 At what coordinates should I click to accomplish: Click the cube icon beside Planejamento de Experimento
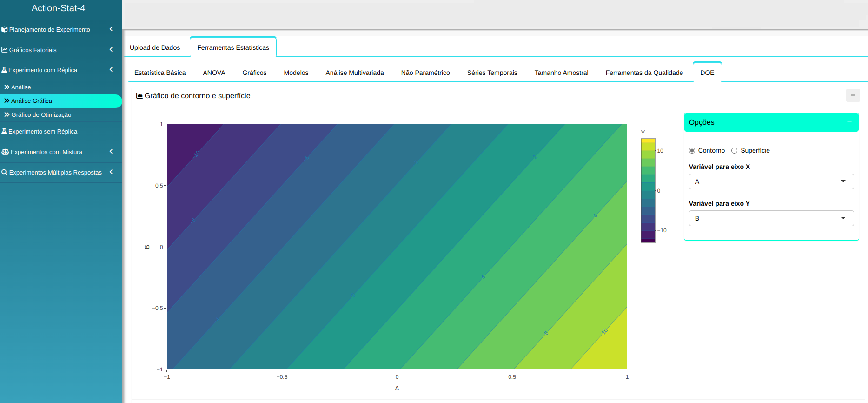tap(5, 29)
